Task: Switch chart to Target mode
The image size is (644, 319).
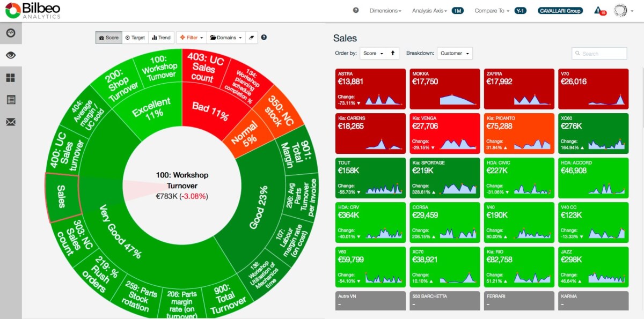Action: [135, 38]
